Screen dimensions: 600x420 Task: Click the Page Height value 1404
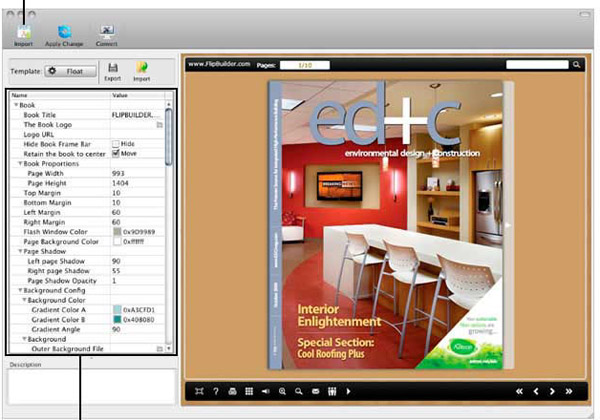click(x=120, y=183)
